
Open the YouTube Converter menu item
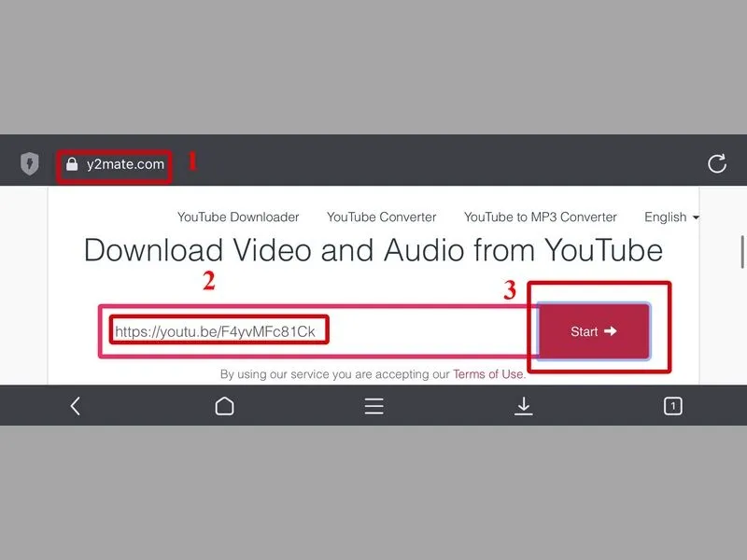coord(382,217)
